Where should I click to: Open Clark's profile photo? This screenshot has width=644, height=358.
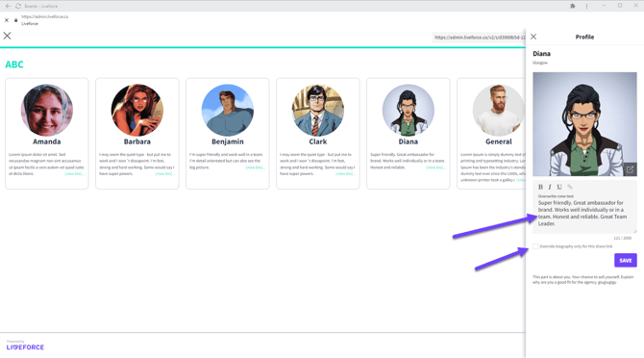pos(318,110)
